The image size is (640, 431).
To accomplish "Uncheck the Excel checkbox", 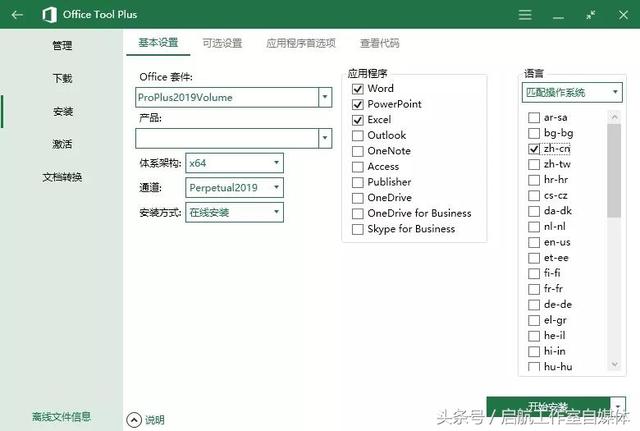I will (358, 120).
